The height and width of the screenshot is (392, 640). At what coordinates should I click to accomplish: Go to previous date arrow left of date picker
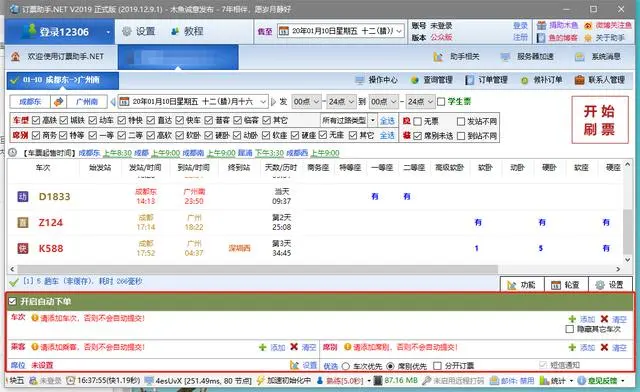coord(113,101)
